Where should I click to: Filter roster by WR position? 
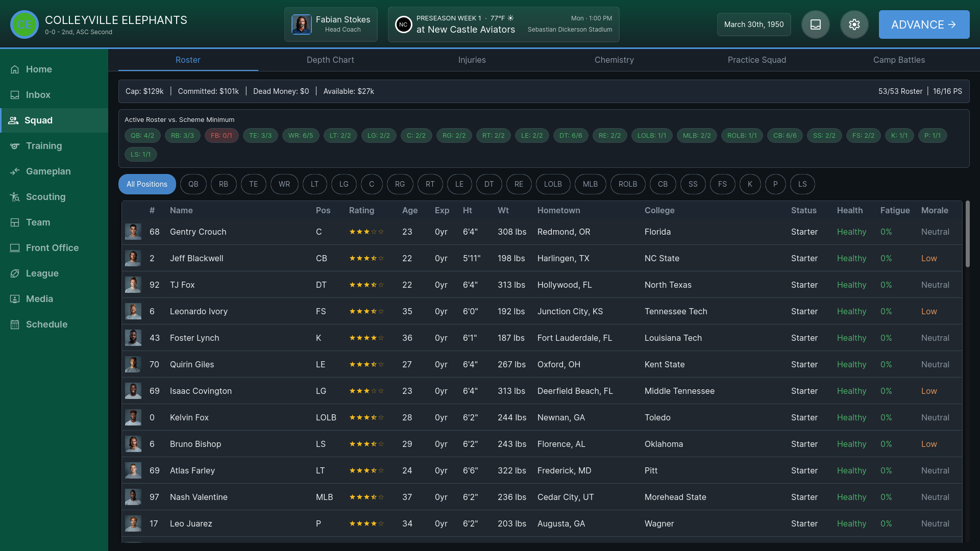[284, 184]
